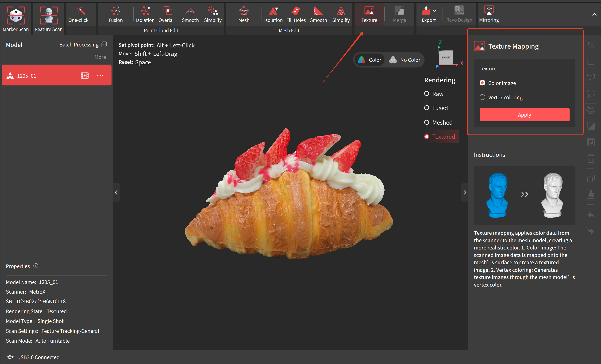
Task: Collapse the top toolbar with chevron
Action: 594,14
